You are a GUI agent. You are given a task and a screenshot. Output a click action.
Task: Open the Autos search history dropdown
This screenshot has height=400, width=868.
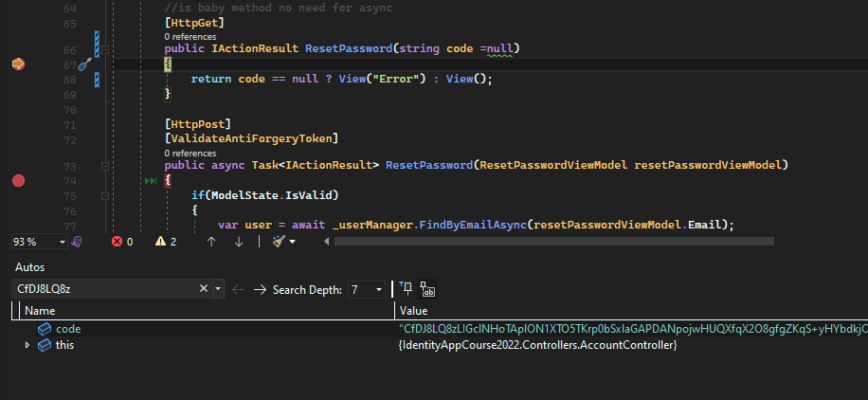(218, 289)
